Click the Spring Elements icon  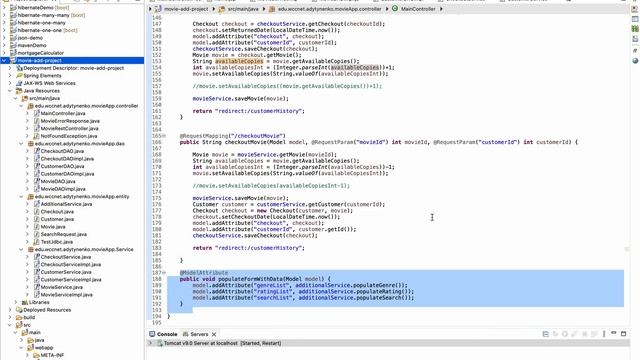(x=19, y=76)
